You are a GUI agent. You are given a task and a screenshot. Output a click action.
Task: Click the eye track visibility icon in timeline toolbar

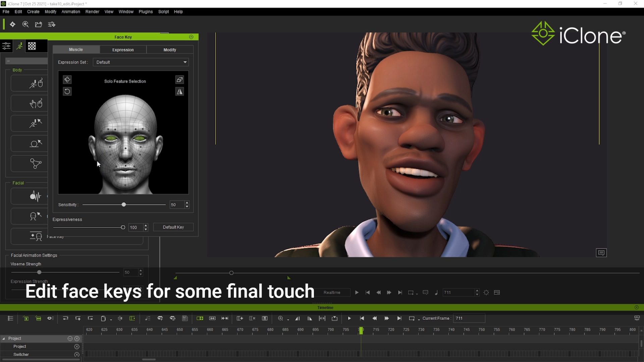[50, 318]
